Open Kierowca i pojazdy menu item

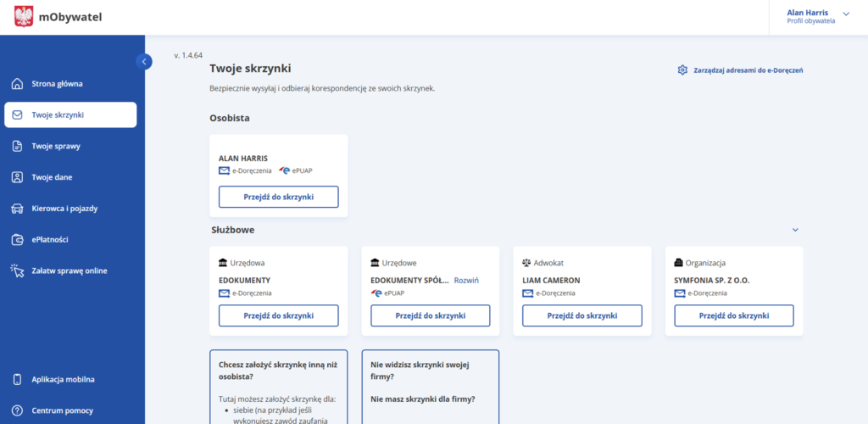click(x=70, y=209)
